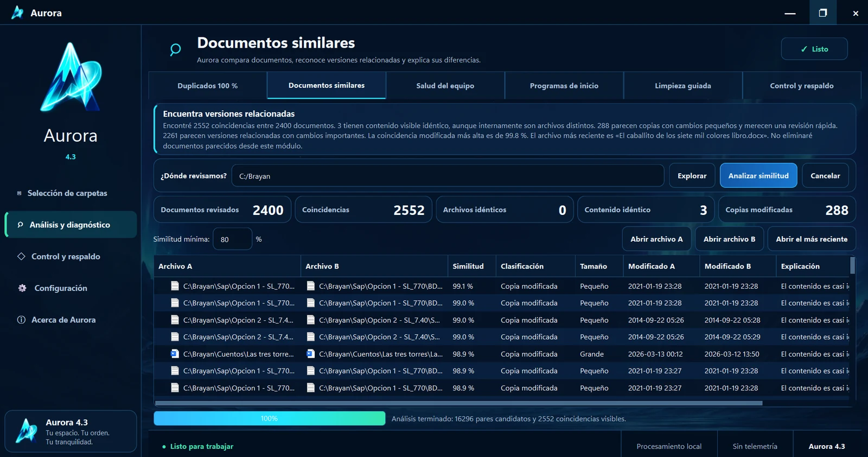Click Aurora 4.3 label in status bar
868x457 pixels.
click(x=827, y=446)
